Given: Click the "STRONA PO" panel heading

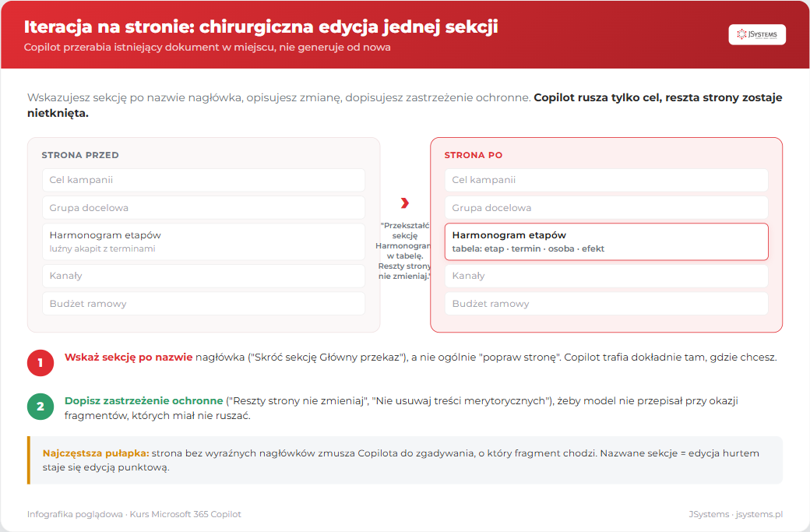Looking at the screenshot, I should point(474,155).
